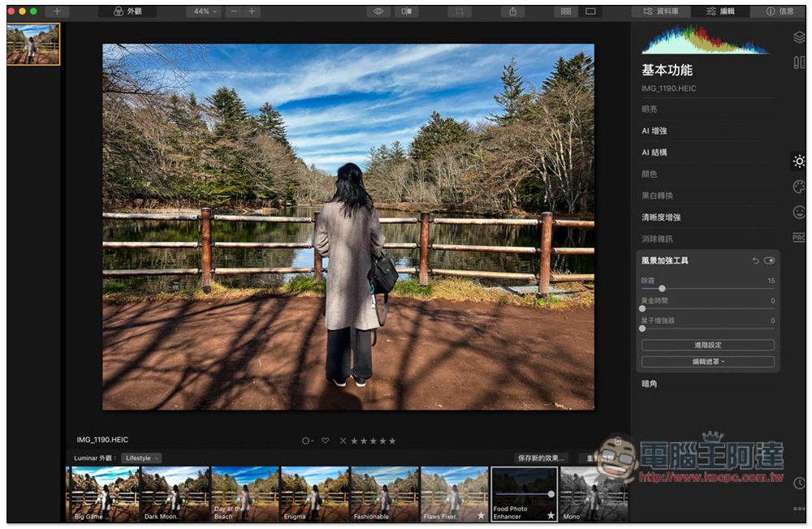
Task: Open the Layers stack icon
Action: (799, 37)
